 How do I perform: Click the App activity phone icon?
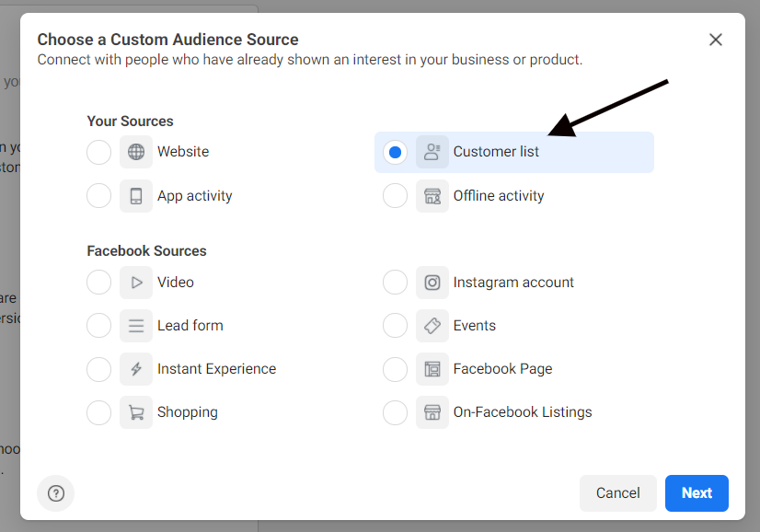tap(136, 195)
